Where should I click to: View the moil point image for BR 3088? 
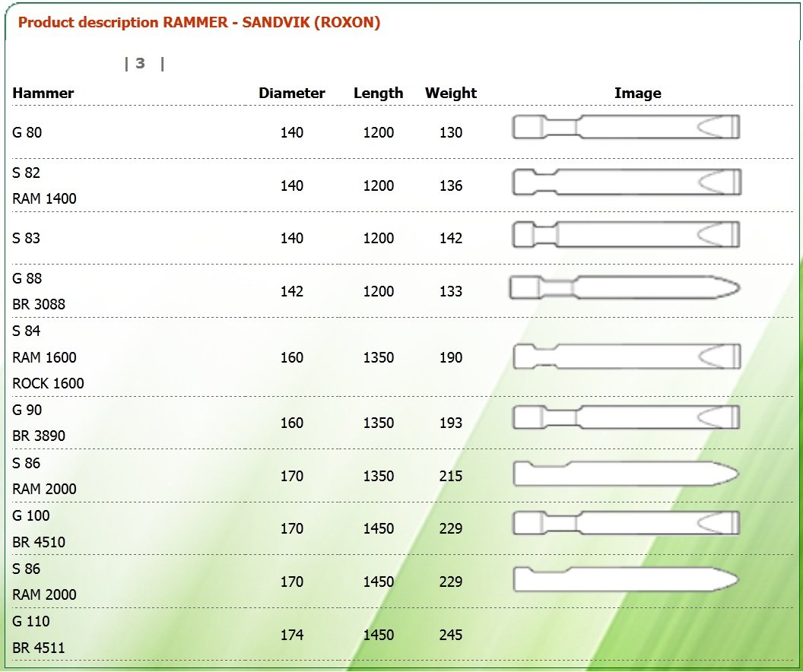625,287
